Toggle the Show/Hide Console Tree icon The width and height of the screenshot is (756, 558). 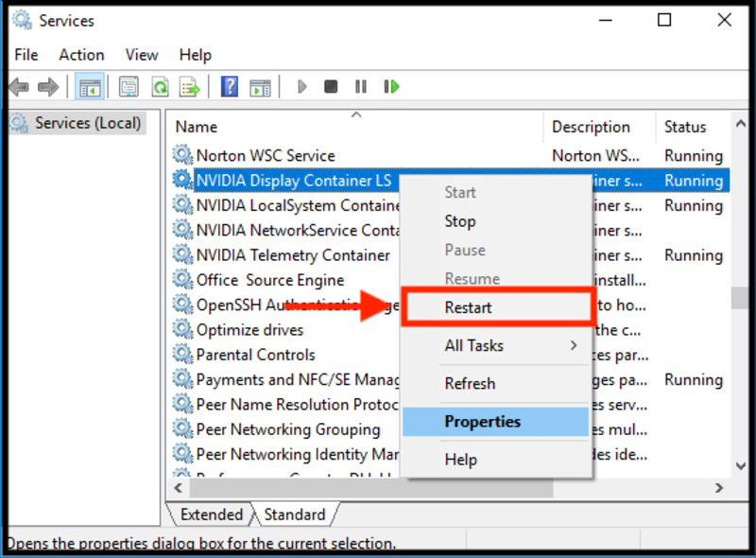90,87
